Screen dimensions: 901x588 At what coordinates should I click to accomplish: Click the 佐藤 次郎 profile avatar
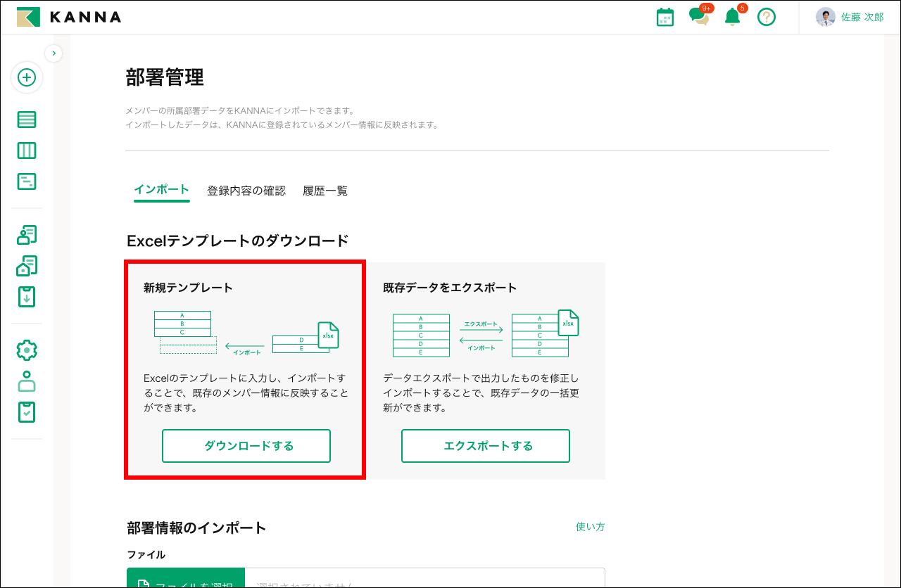tap(825, 16)
